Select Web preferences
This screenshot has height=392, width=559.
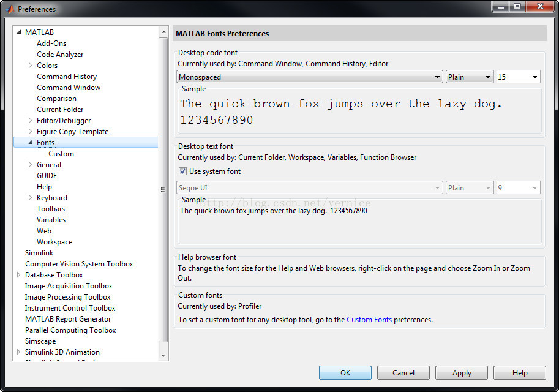tap(44, 231)
